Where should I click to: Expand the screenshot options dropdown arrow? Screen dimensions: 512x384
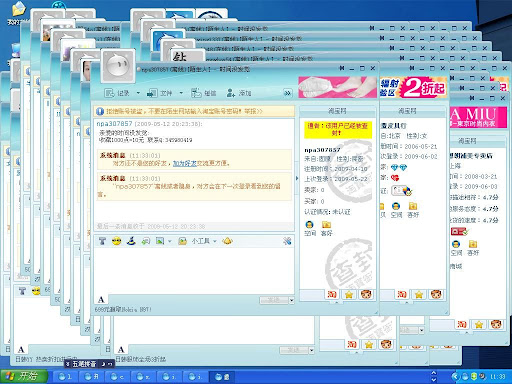(x=169, y=241)
